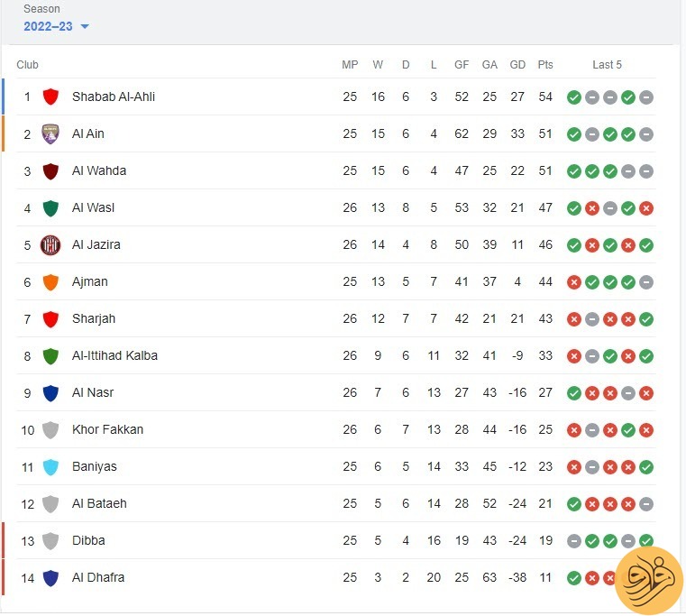Screen dimensions: 686x616
Task: Click the dark green Al Wasl shield
Action: (x=50, y=208)
